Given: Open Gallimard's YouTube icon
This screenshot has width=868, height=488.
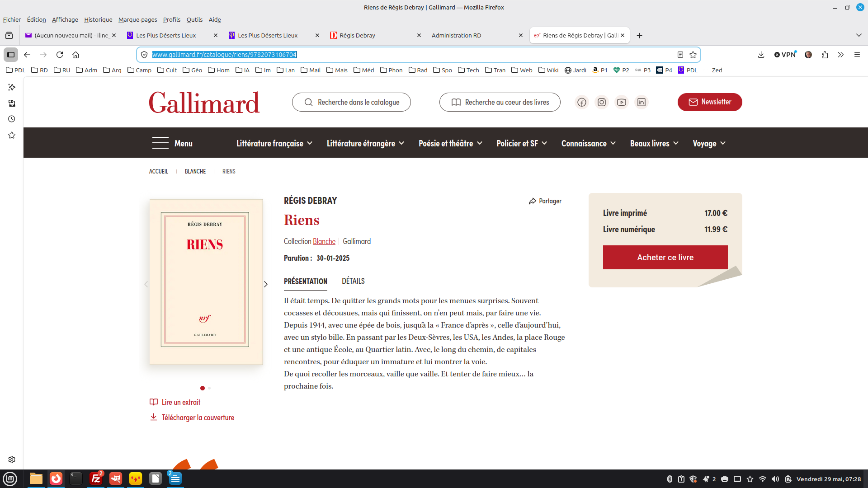Looking at the screenshot, I should tap(622, 102).
